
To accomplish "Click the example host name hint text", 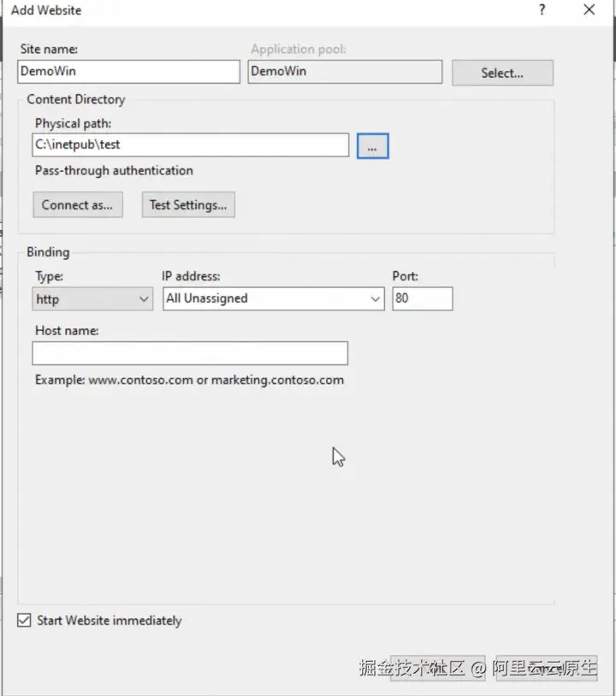I will pos(190,380).
